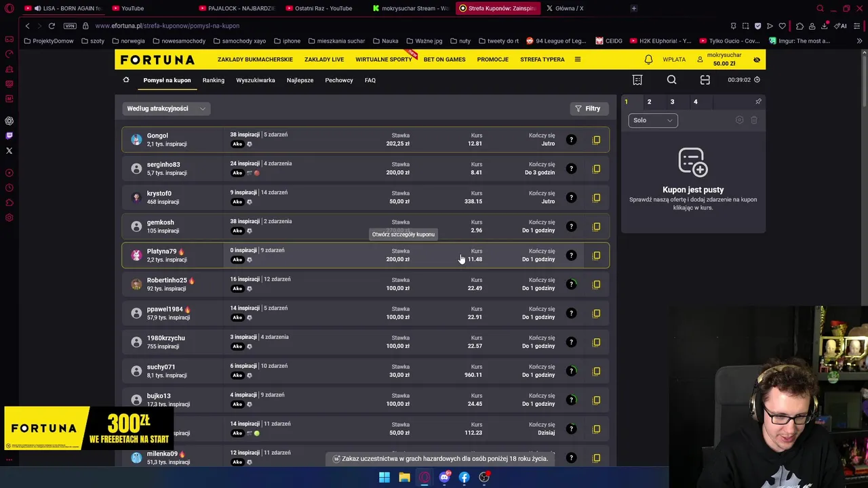Screen dimensions: 868x488
Task: Click the WPŁATA deposit button
Action: click(674, 60)
